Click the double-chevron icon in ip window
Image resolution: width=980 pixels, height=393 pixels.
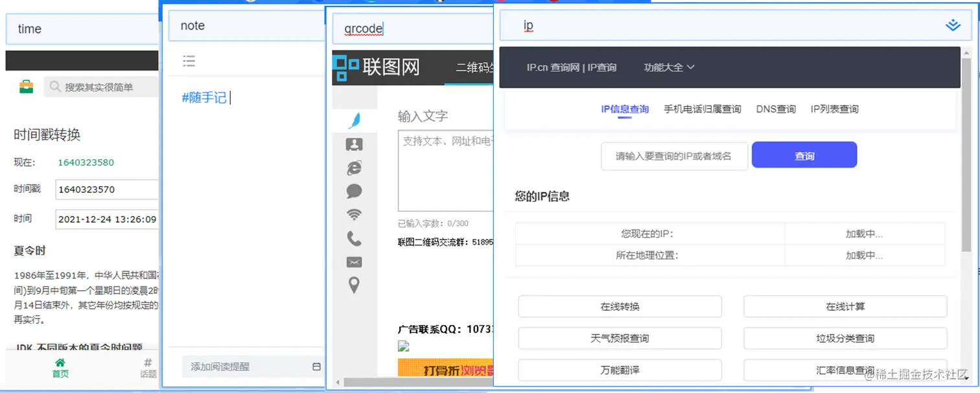(x=951, y=26)
